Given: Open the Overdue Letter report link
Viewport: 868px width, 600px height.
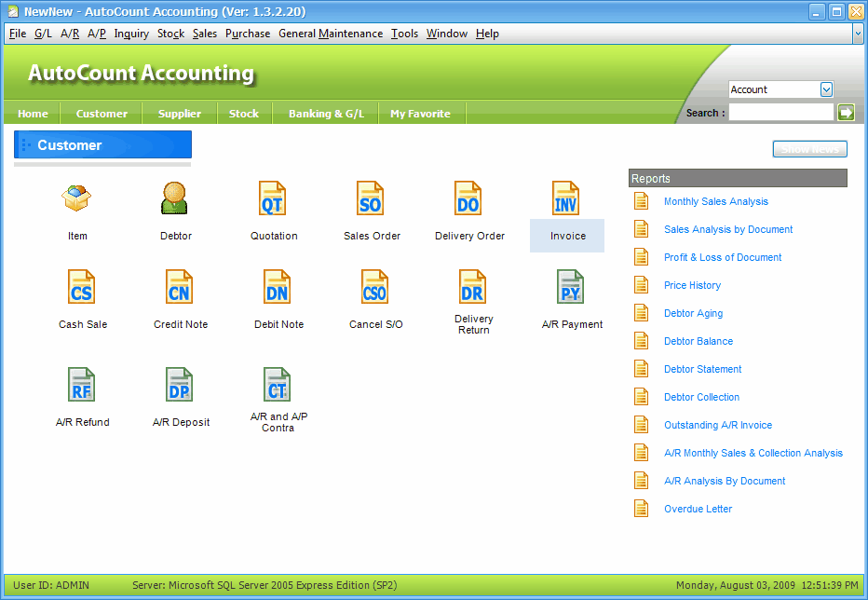Looking at the screenshot, I should coord(698,509).
